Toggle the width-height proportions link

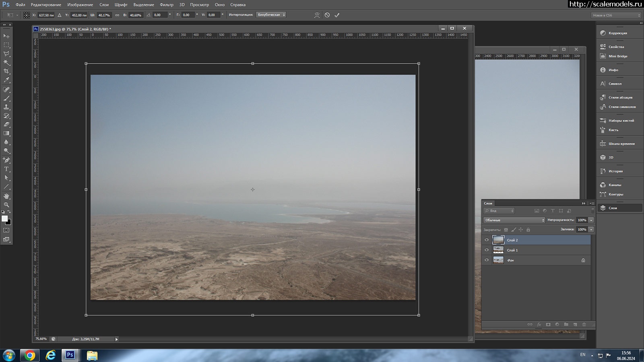pyautogui.click(x=117, y=15)
